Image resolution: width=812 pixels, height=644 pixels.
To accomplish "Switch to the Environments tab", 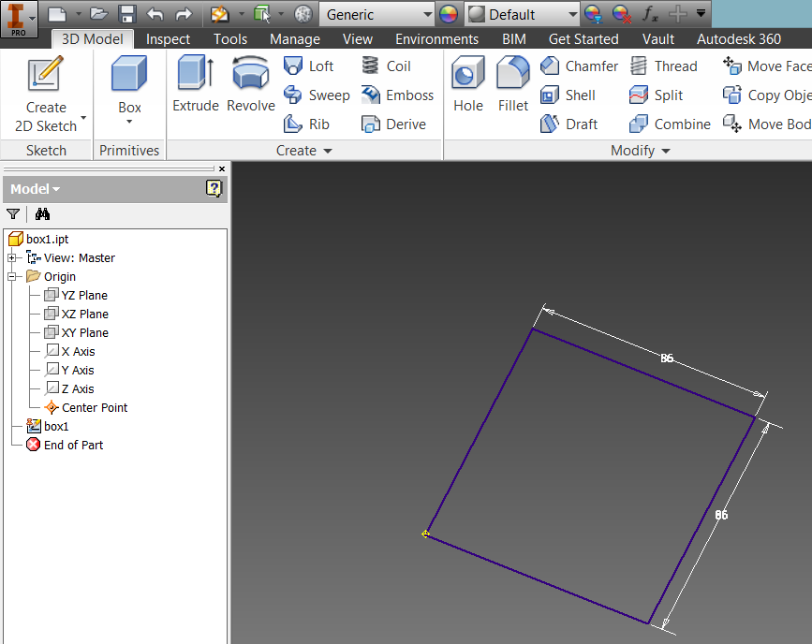I will point(436,39).
